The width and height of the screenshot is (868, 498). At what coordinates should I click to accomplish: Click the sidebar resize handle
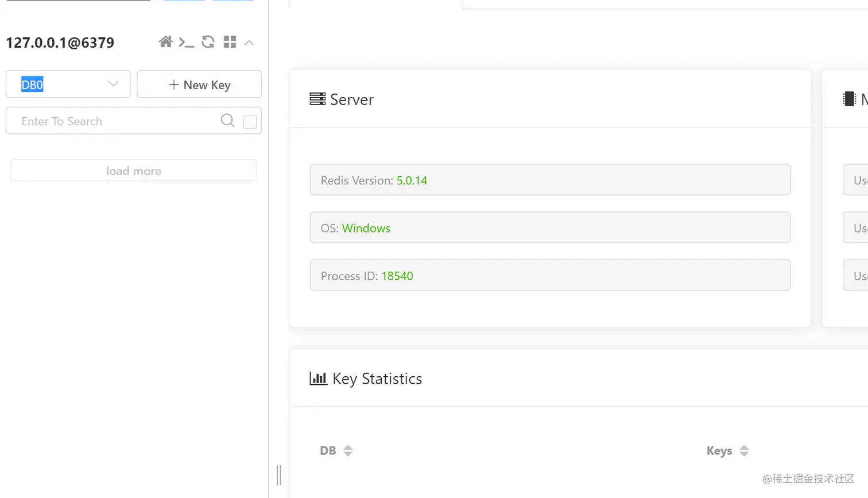pos(279,475)
